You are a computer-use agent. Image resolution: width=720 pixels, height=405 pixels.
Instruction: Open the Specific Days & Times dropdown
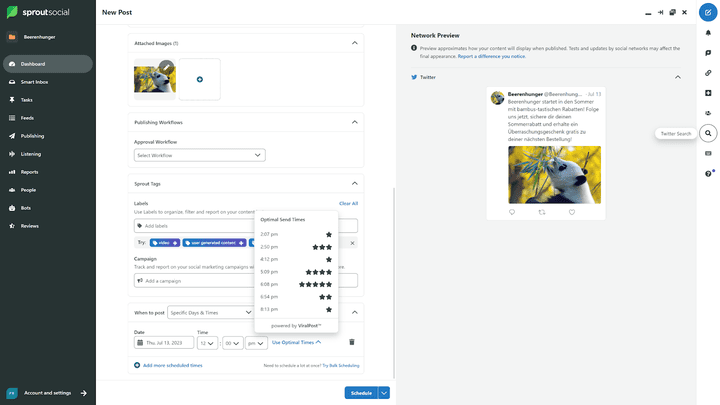(x=210, y=313)
